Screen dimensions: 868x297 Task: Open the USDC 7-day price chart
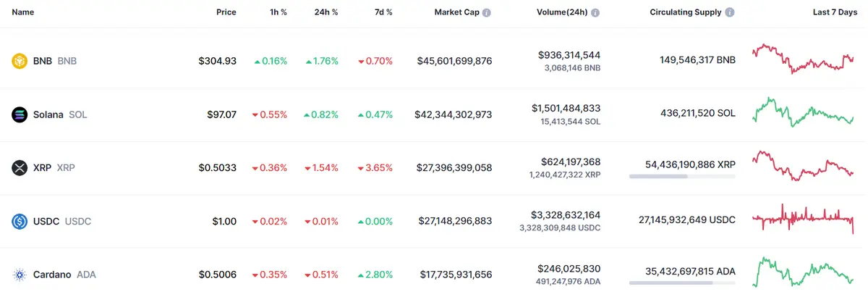pyautogui.click(x=803, y=217)
